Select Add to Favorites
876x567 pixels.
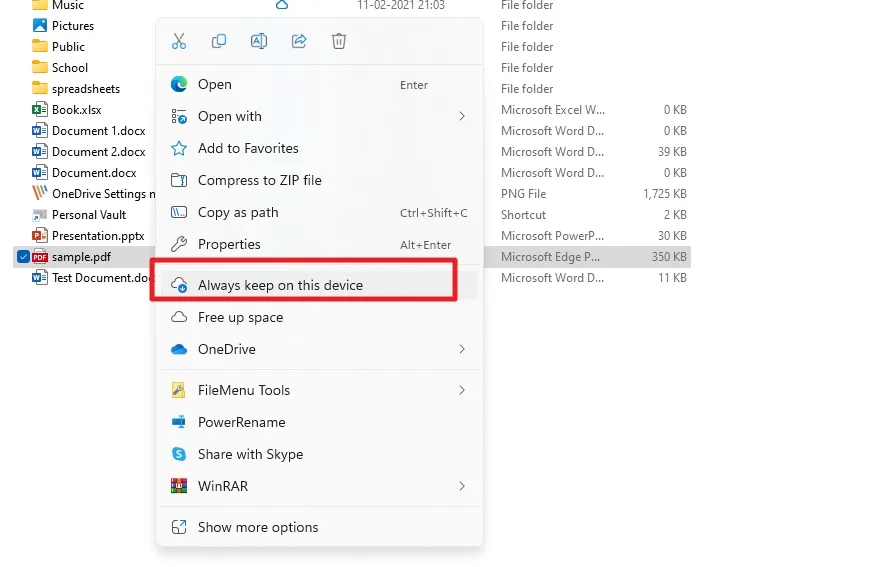[319, 148]
